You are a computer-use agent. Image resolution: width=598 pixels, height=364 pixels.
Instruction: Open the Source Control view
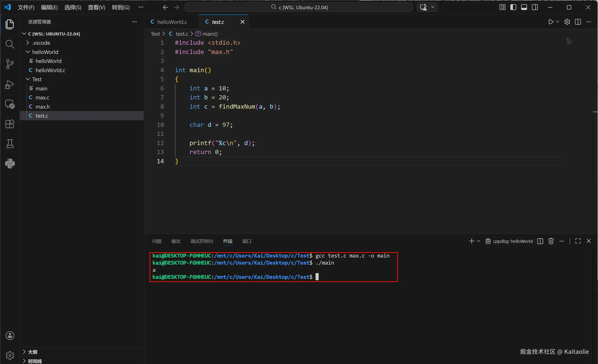point(10,64)
